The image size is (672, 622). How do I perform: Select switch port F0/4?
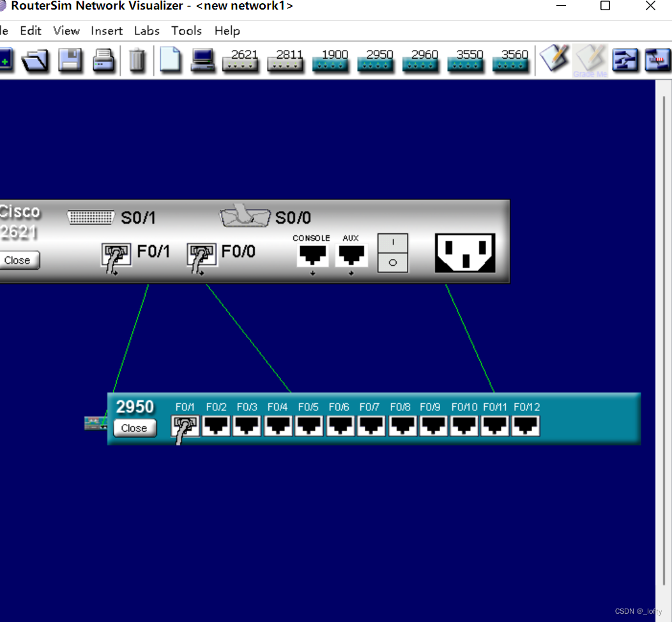pyautogui.click(x=278, y=426)
